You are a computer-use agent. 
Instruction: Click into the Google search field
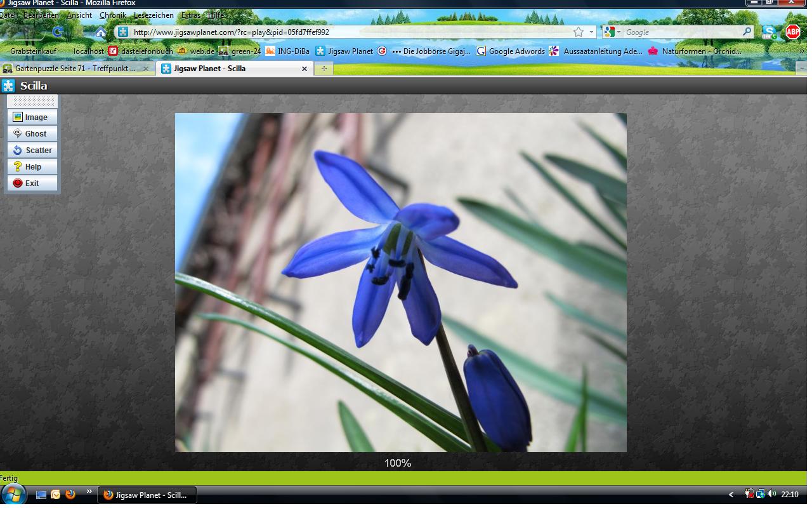pyautogui.click(x=682, y=32)
